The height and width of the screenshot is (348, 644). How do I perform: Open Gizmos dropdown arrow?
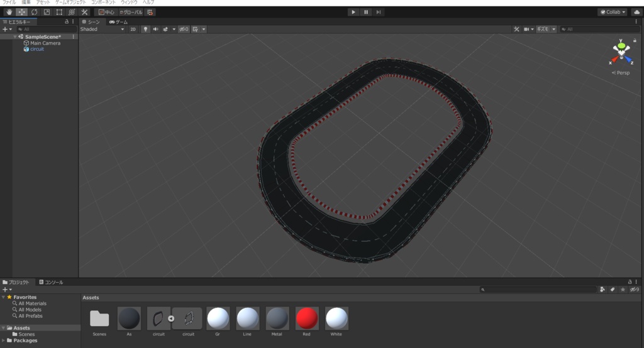point(553,29)
